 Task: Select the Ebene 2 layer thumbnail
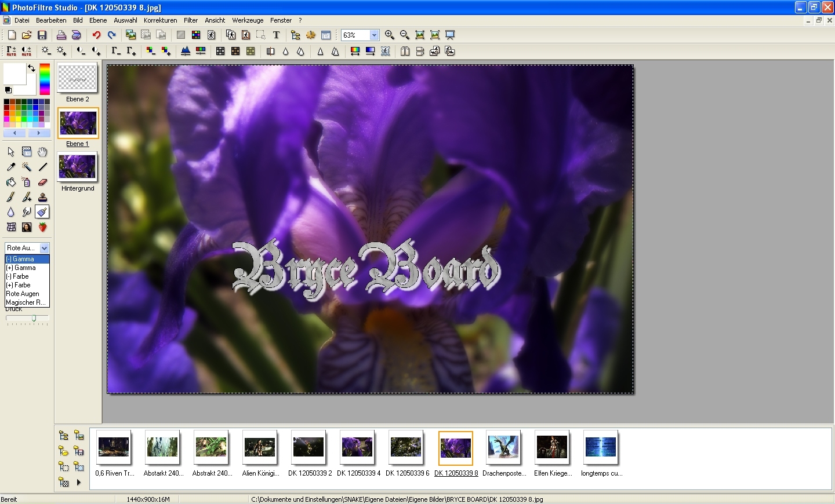coord(78,78)
